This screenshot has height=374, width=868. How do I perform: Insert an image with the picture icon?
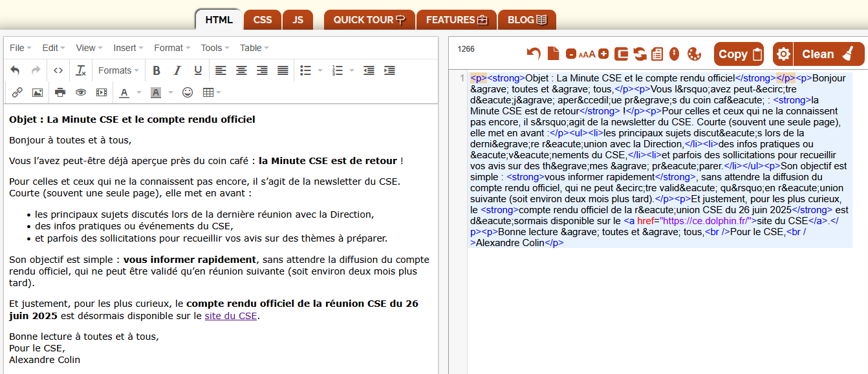(38, 92)
